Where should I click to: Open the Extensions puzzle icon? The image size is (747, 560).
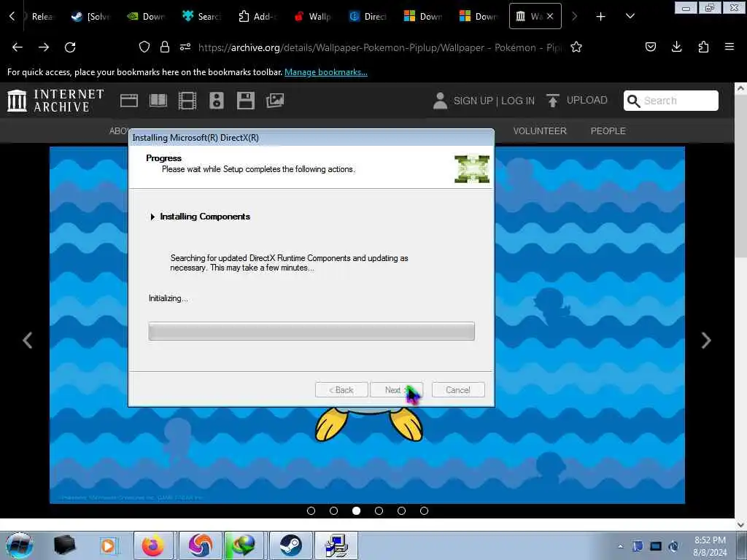[703, 47]
